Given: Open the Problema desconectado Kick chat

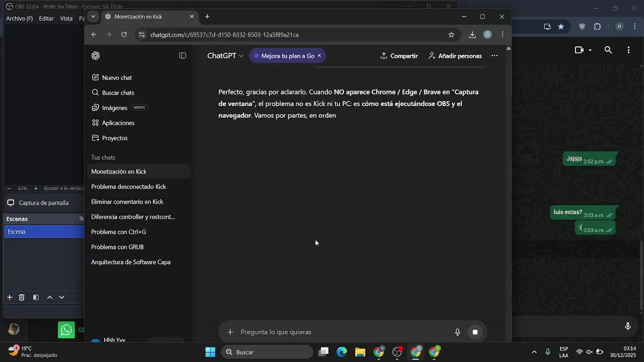Looking at the screenshot, I should [x=139, y=187].
